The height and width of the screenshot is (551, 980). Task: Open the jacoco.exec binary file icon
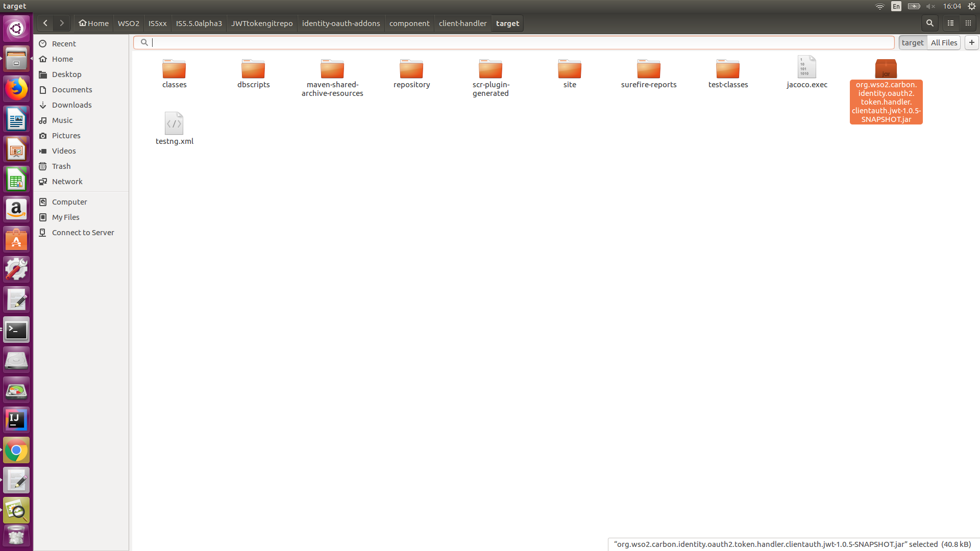[x=806, y=67]
